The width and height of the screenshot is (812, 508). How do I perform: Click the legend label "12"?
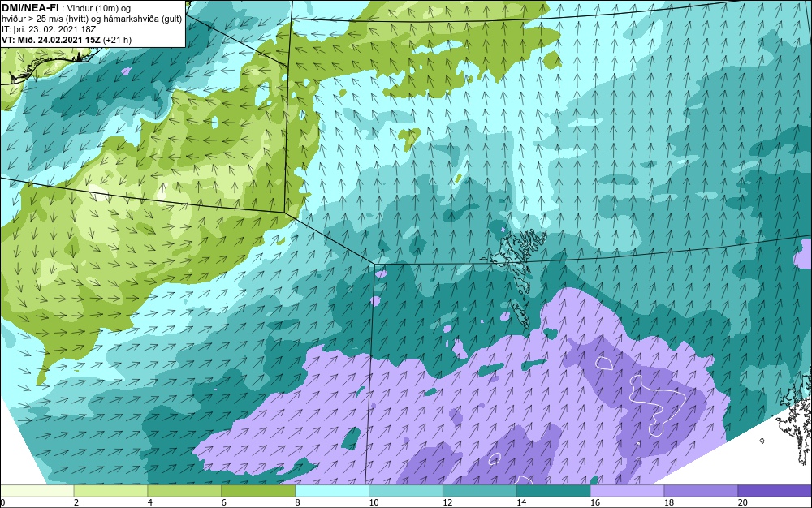447,502
